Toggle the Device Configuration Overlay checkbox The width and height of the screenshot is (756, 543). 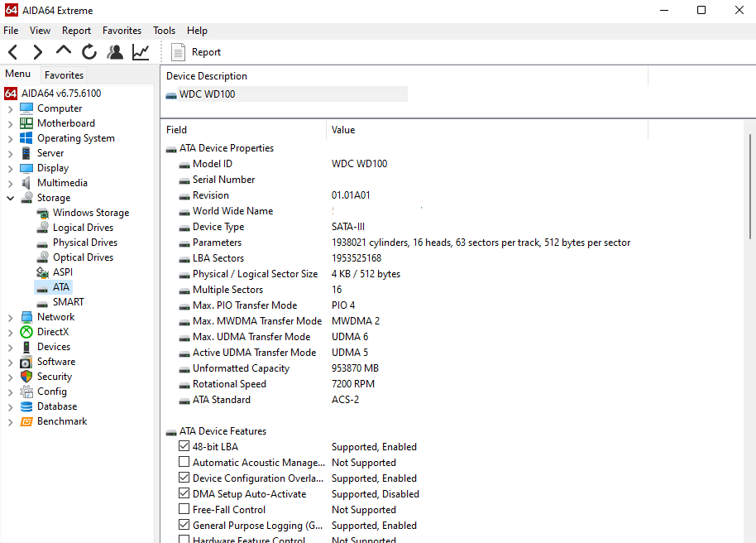point(184,478)
